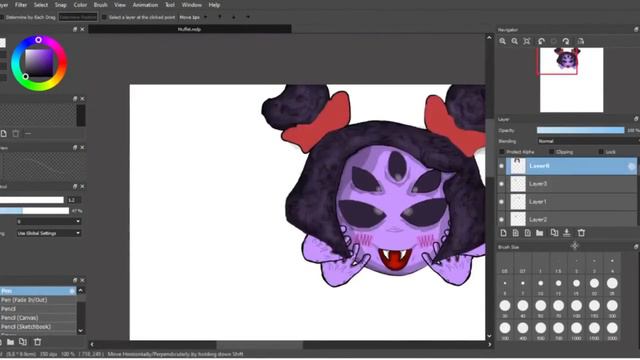Open the Color menu
This screenshot has width=640, height=360.
pyautogui.click(x=80, y=5)
